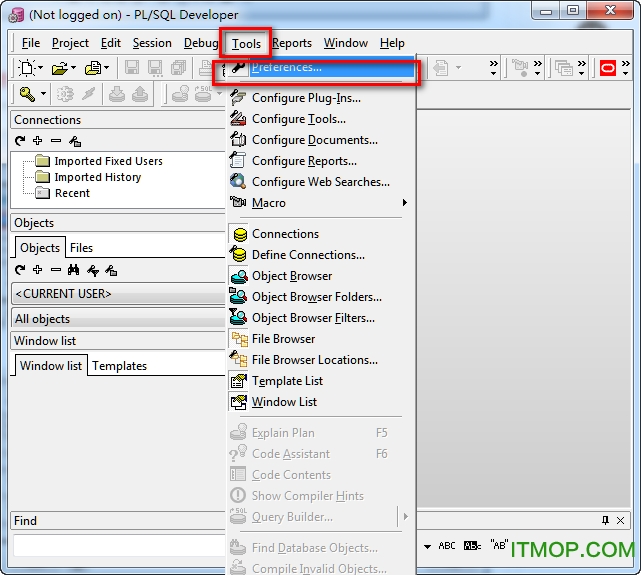Screen dimensions: 641x575
Task: Choose Object Browser Filters menu item
Action: [313, 318]
